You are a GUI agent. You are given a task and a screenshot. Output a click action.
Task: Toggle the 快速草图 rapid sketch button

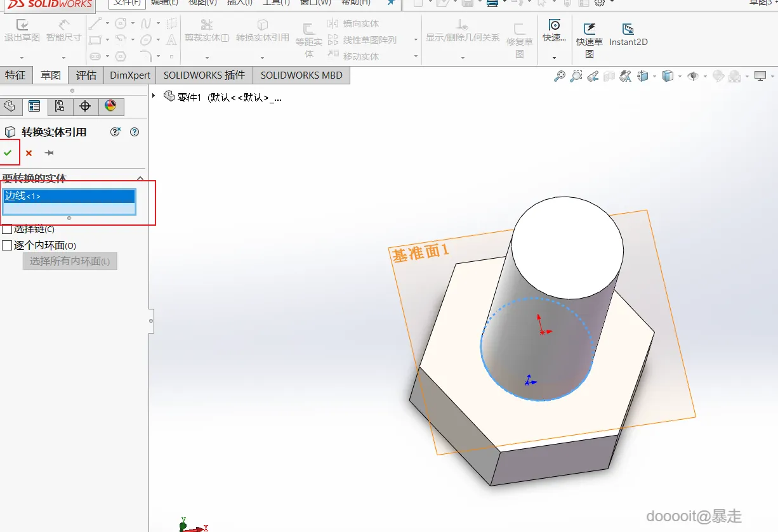click(590, 30)
